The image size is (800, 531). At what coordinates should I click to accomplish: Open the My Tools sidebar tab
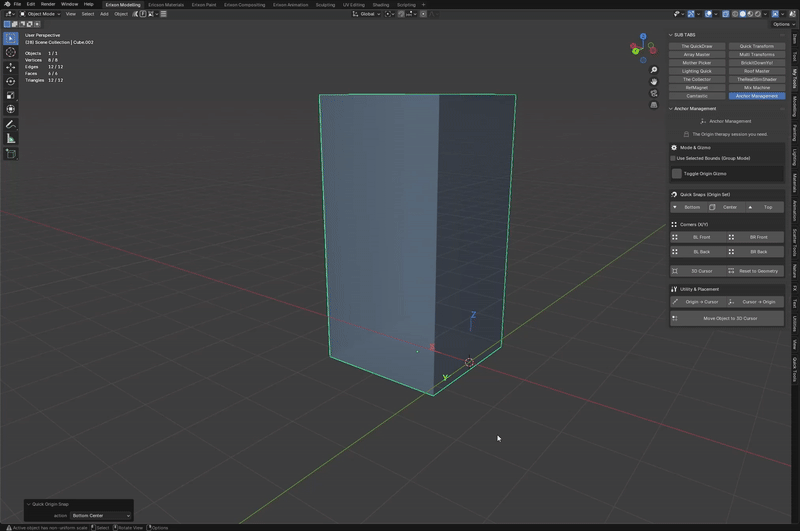point(794,80)
